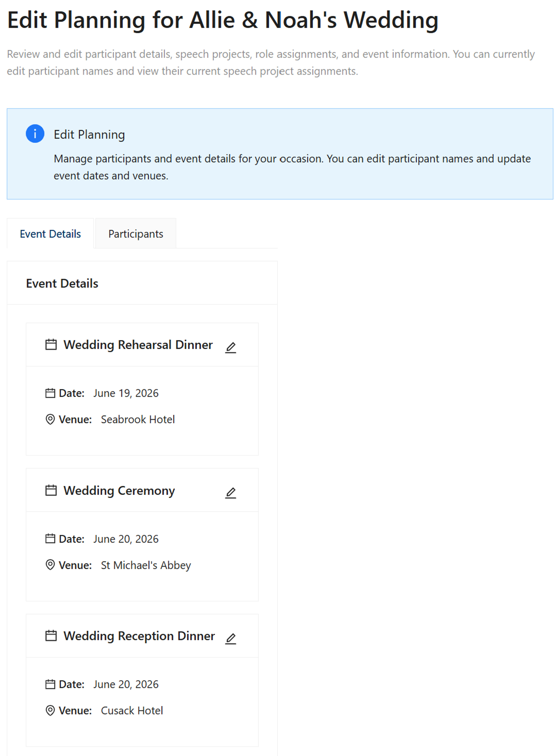Click the Wedding Ceremony date June 20, 2026

(x=126, y=539)
